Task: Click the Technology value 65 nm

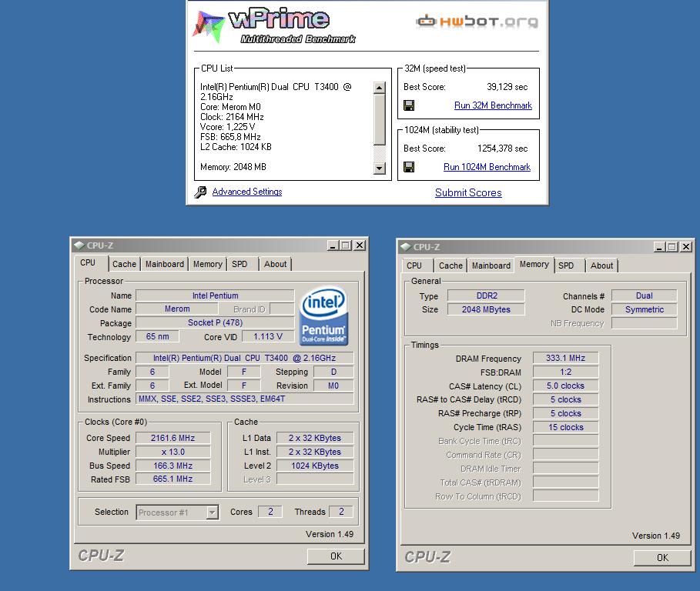Action: 157,336
